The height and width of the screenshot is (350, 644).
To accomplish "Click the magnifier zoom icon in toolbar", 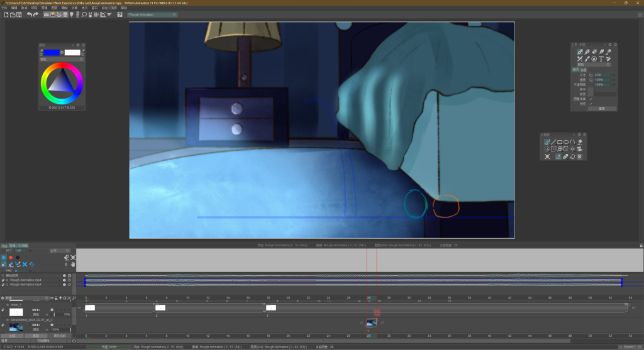I will coord(84,14).
